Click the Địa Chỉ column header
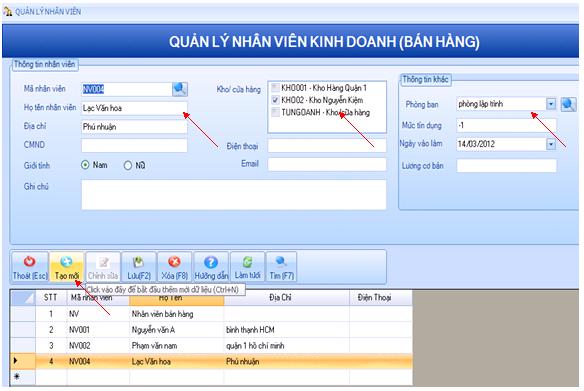Image resolution: width=584 pixels, height=391 pixels. coord(286,298)
